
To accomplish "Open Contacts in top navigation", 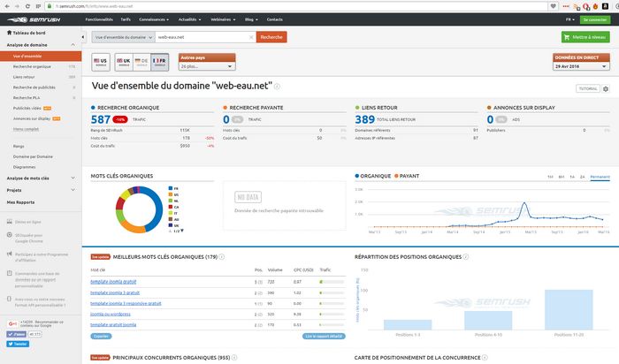I will click(275, 19).
